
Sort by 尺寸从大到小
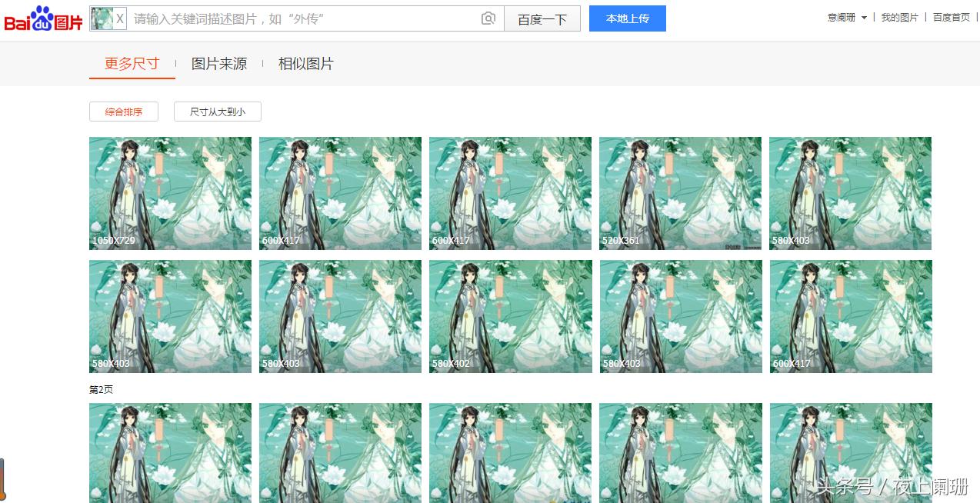click(218, 112)
